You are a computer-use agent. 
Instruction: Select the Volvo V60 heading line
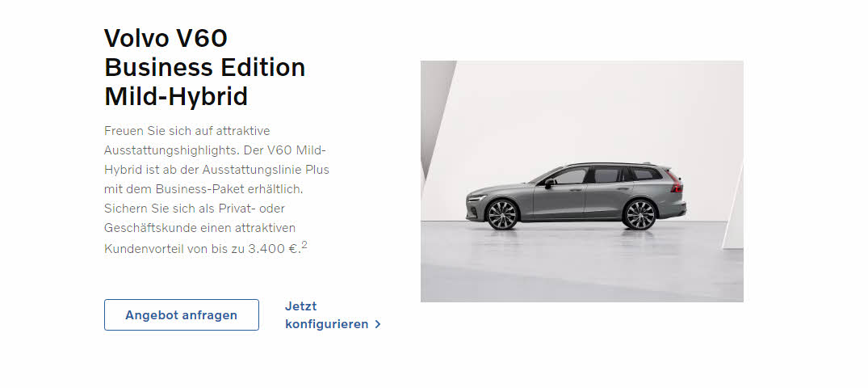pos(166,38)
